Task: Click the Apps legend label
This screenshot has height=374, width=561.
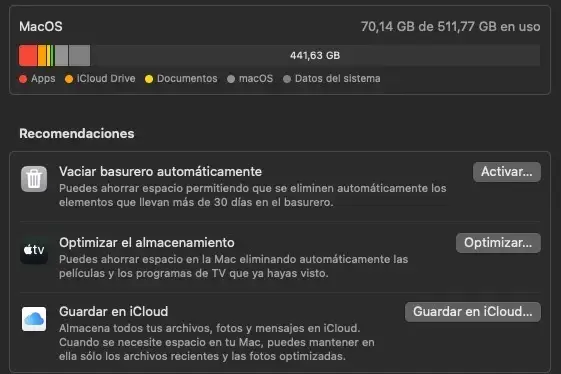Action: click(43, 79)
